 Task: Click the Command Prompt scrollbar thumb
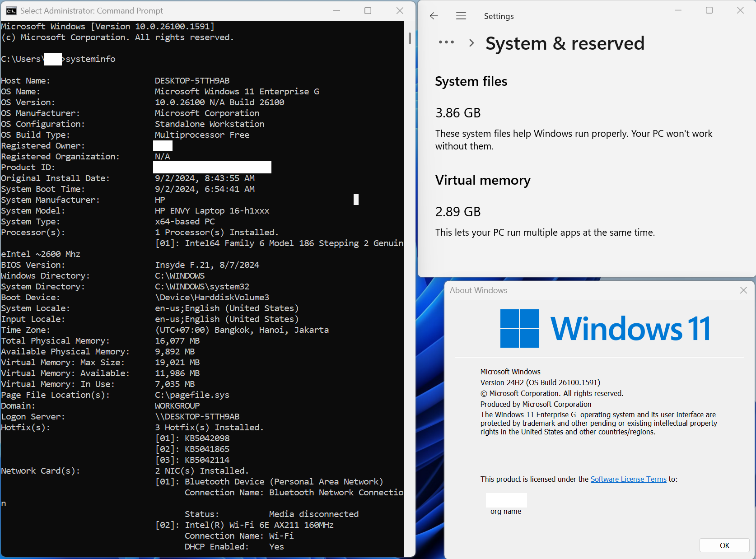click(x=410, y=38)
